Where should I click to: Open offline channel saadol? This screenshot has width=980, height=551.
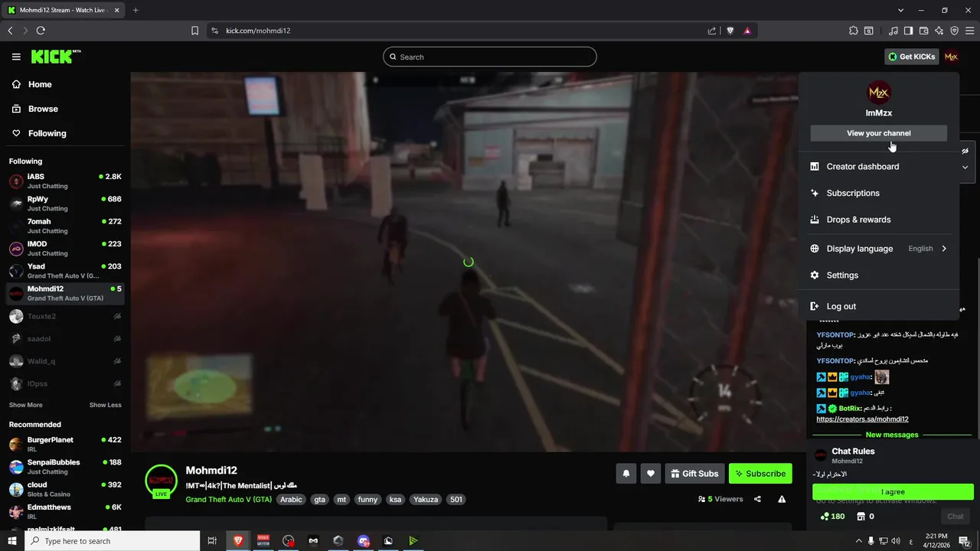click(65, 338)
